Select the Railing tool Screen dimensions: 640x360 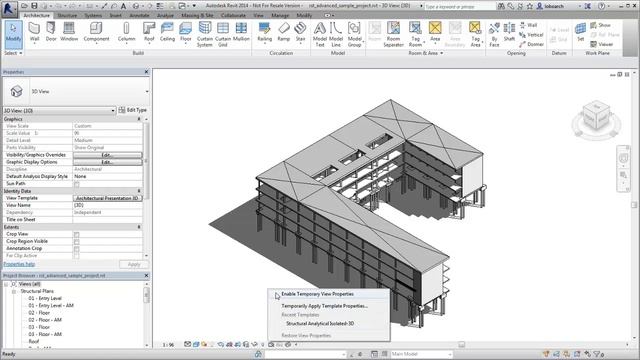click(264, 32)
